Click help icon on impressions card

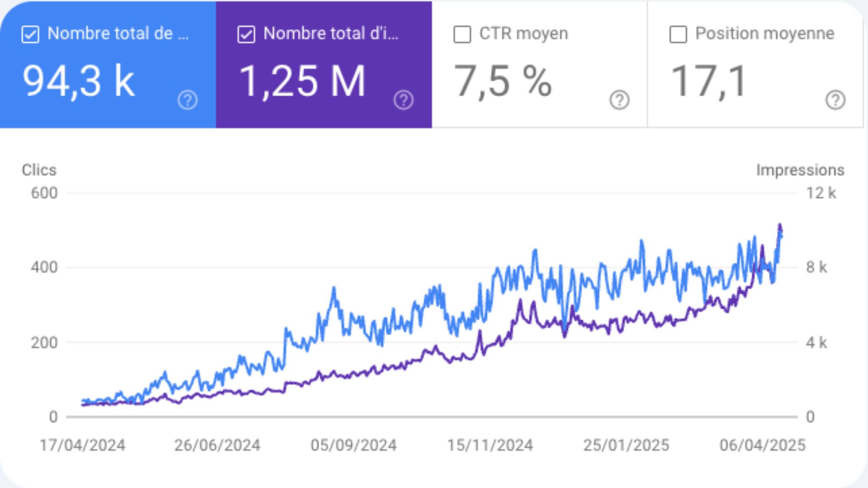click(x=403, y=100)
